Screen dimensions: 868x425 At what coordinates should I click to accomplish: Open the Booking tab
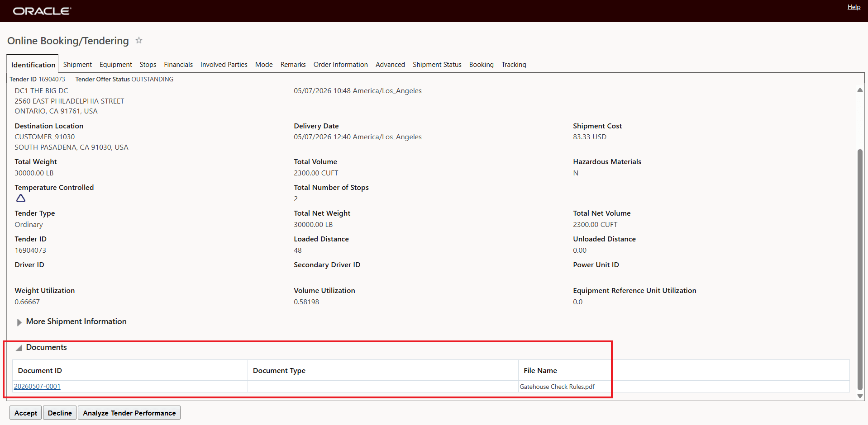coord(482,65)
